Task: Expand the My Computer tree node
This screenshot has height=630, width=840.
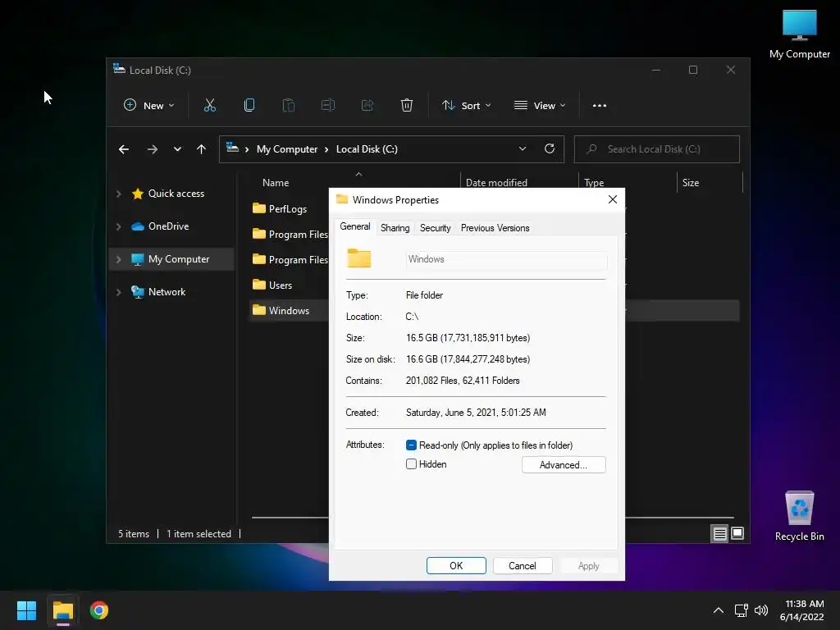Action: pos(119,260)
